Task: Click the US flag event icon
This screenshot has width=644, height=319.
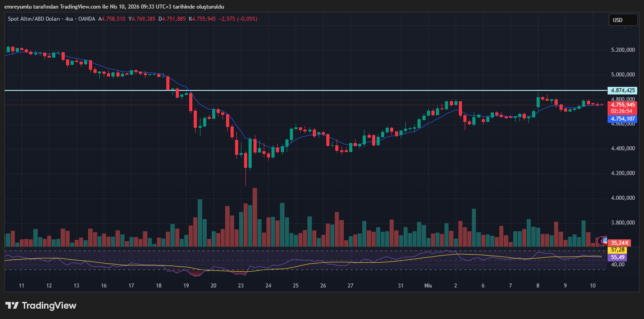Action: pos(605,240)
